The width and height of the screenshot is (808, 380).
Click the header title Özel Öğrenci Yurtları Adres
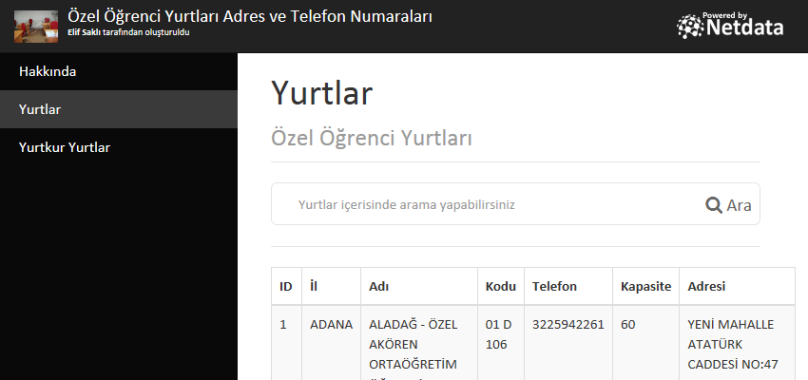(250, 16)
